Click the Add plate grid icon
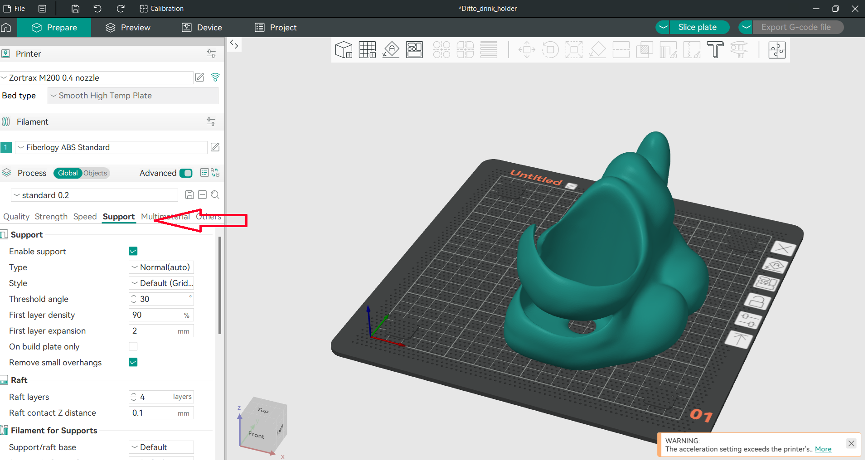868x461 pixels. click(x=367, y=49)
